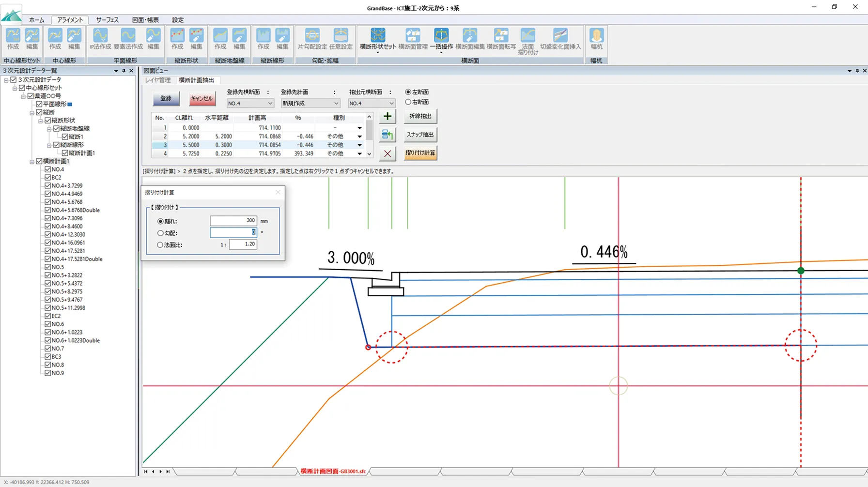Click the 擦り付け計算 button
The height and width of the screenshot is (487, 868).
(420, 153)
